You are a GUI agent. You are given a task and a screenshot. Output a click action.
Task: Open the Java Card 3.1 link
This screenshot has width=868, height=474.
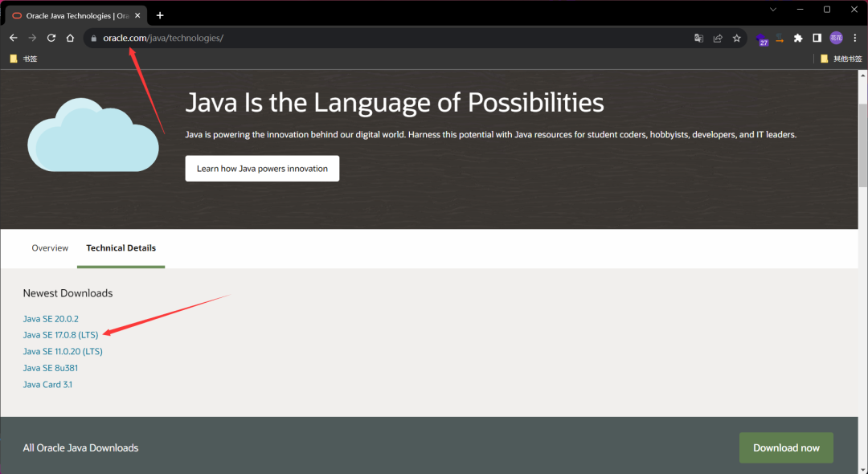pyautogui.click(x=47, y=384)
